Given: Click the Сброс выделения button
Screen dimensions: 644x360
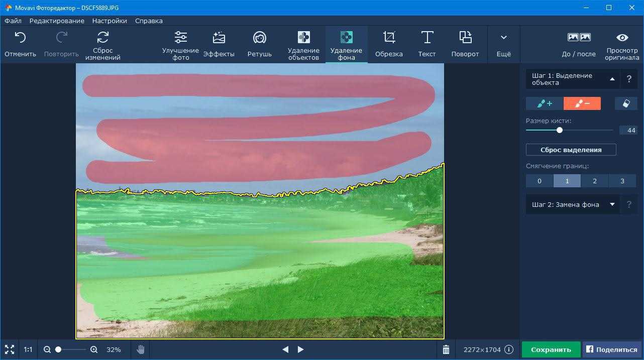Looking at the screenshot, I should (x=571, y=150).
